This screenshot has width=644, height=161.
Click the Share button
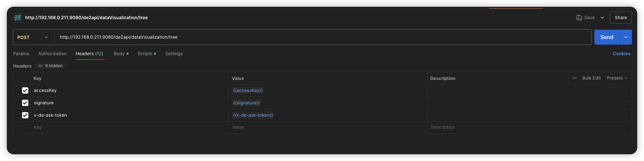coord(621,18)
